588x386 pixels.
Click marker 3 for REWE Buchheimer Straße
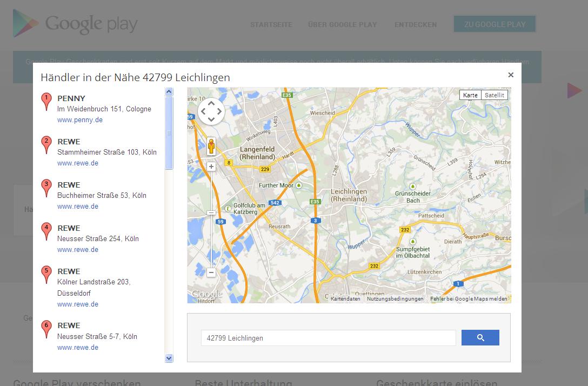(x=46, y=188)
